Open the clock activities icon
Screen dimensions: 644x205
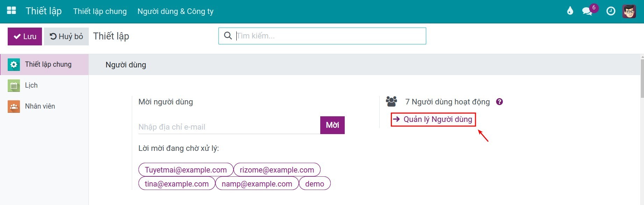[x=611, y=11]
